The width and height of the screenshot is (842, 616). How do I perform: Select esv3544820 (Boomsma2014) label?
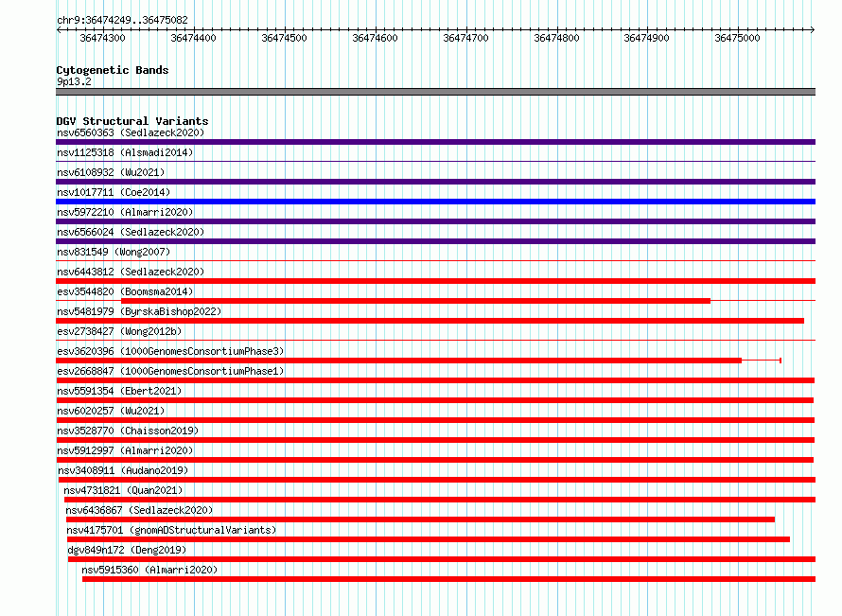(x=125, y=291)
